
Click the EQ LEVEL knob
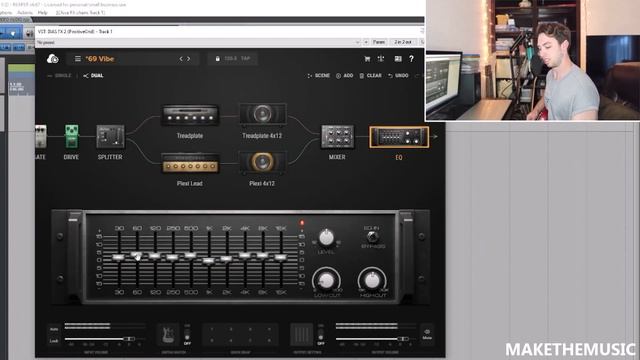tap(326, 238)
